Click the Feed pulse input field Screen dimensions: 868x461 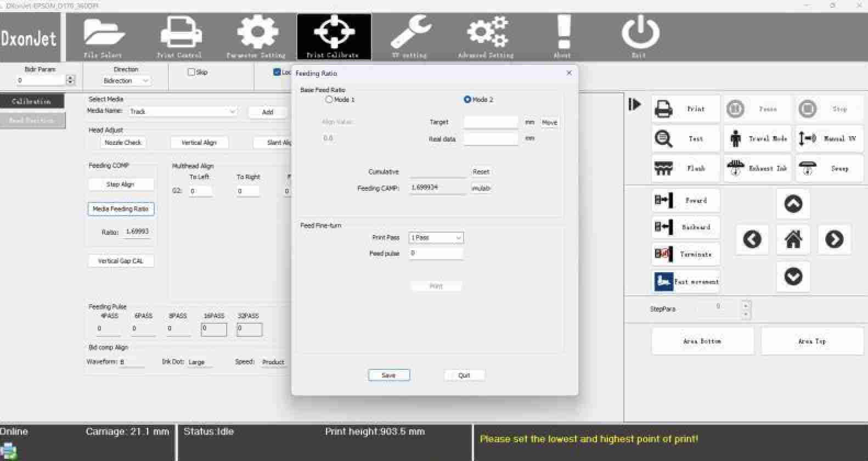[x=436, y=253]
